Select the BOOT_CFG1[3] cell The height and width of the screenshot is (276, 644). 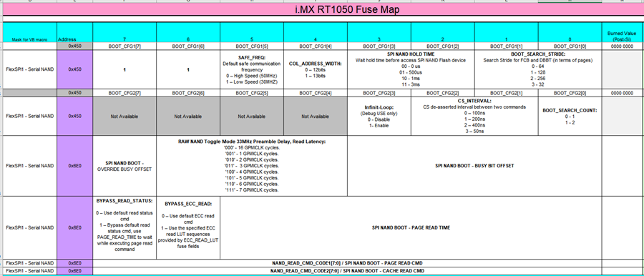(379, 46)
